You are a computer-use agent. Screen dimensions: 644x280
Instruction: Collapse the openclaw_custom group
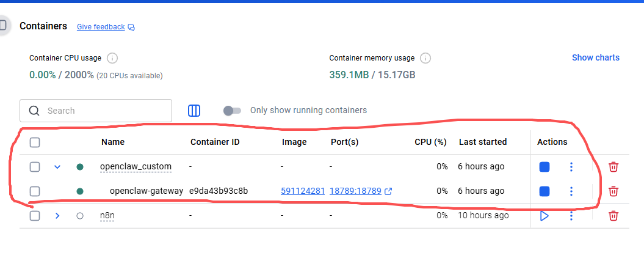[x=57, y=167]
